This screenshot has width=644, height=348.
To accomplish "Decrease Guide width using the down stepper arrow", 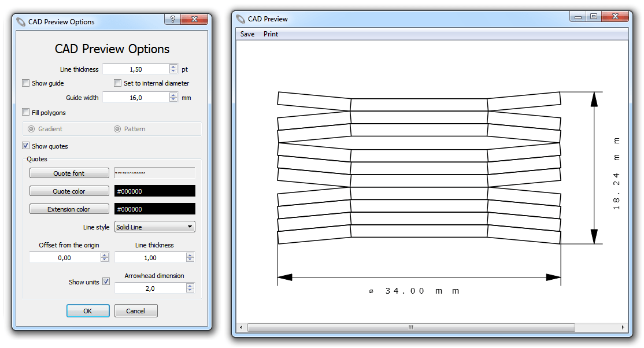I will (x=173, y=100).
